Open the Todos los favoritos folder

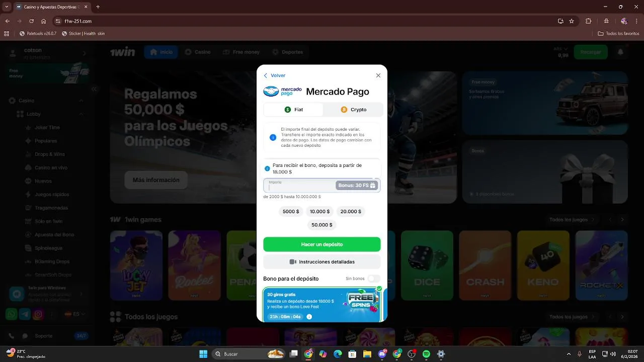click(618, 34)
